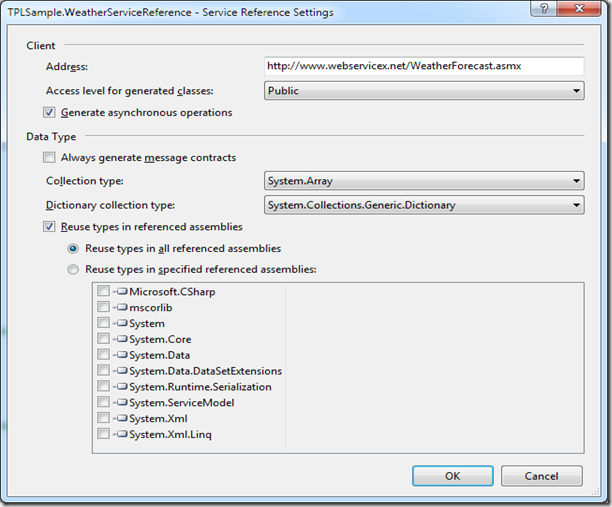Click the System.Data.DataSetExtensions assembly icon

point(121,371)
